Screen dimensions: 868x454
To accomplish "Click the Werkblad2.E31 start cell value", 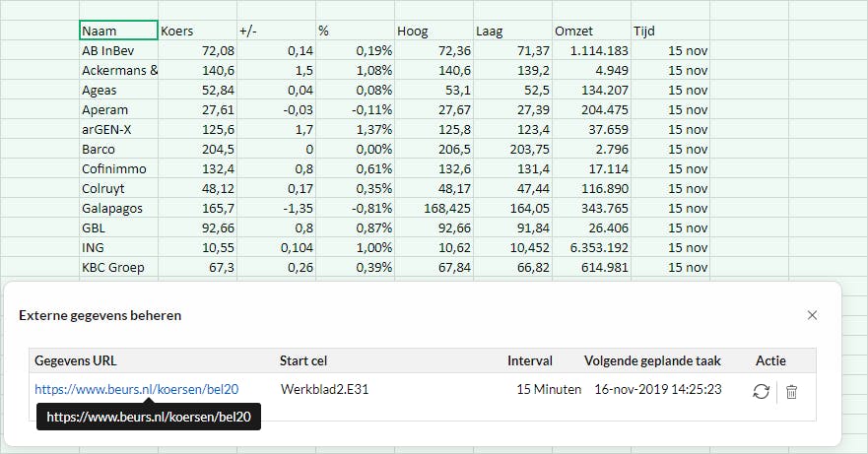I will point(324,389).
